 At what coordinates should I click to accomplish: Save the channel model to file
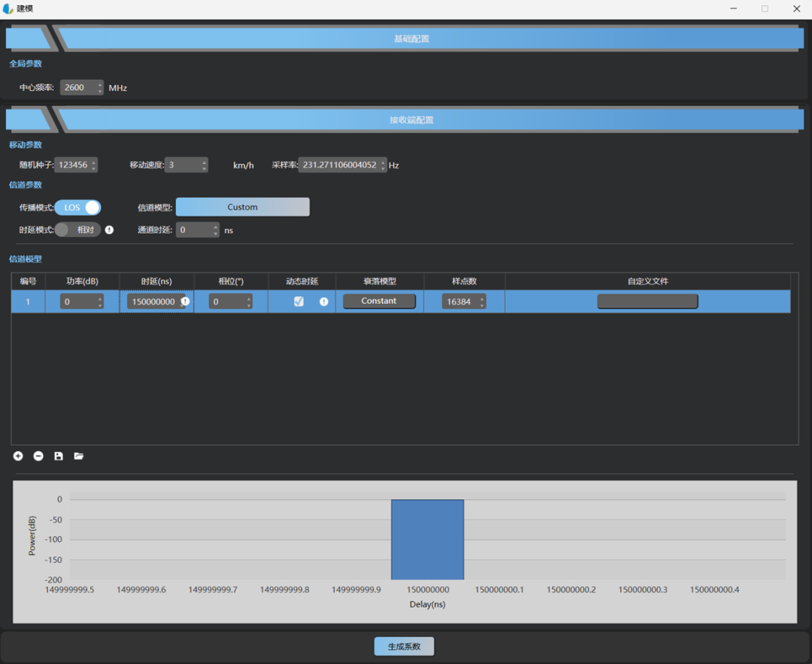tap(59, 456)
